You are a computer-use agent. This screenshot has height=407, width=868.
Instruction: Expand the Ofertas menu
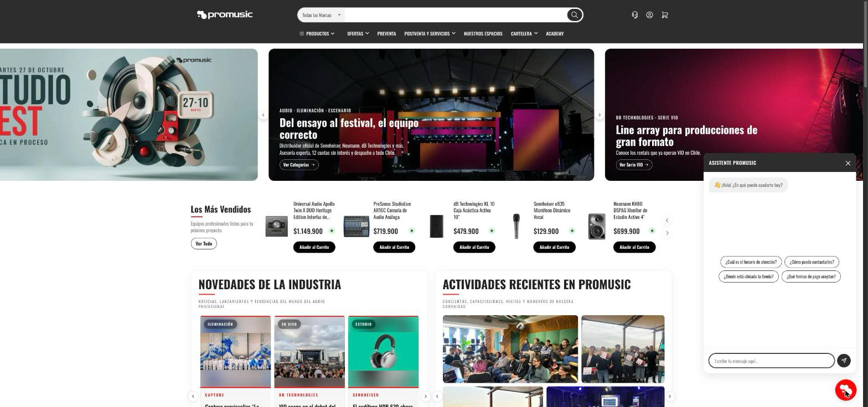click(x=358, y=34)
